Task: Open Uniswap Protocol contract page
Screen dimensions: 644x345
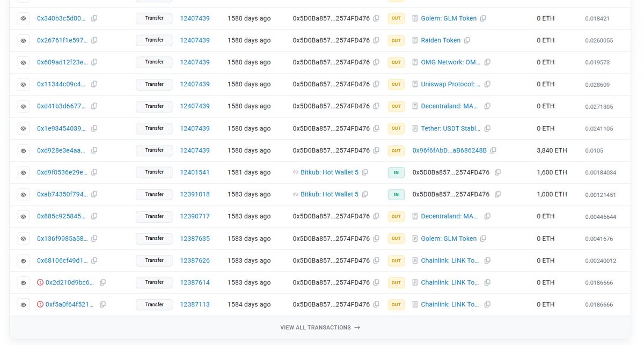Action: coord(451,84)
